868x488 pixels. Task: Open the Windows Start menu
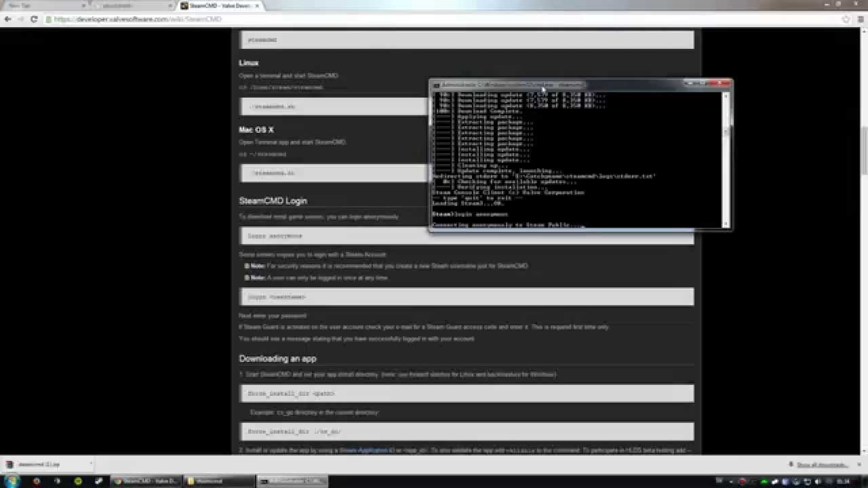click(13, 481)
